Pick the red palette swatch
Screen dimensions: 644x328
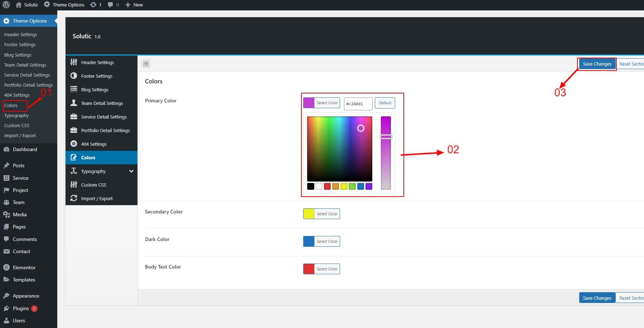[327, 186]
